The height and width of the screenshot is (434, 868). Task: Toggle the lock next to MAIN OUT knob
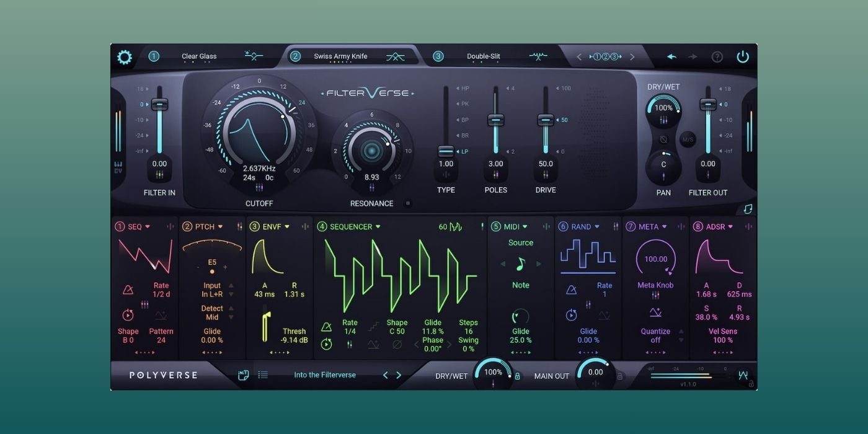click(619, 376)
